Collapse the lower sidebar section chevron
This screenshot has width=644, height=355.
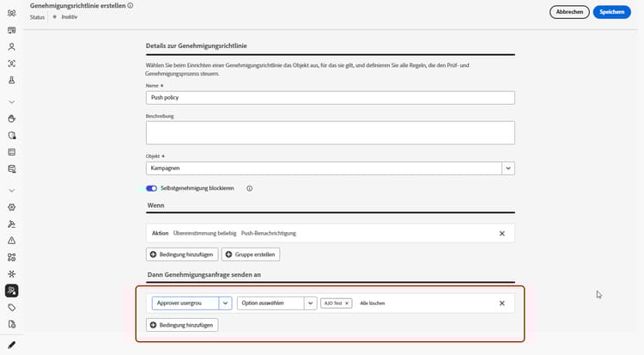pos(11,191)
